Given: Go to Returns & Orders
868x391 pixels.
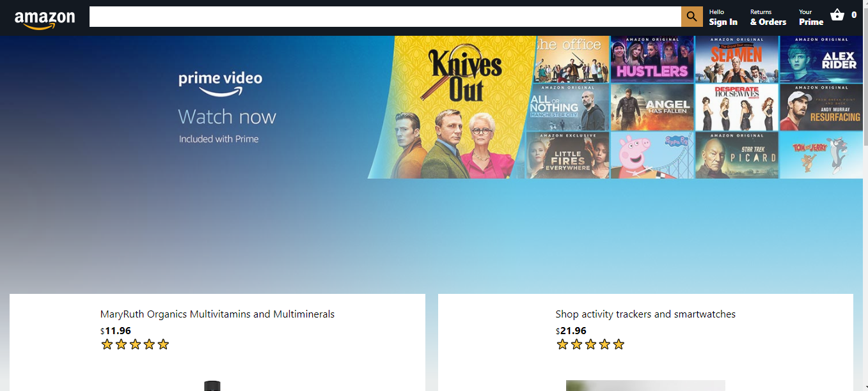Looking at the screenshot, I should point(768,17).
